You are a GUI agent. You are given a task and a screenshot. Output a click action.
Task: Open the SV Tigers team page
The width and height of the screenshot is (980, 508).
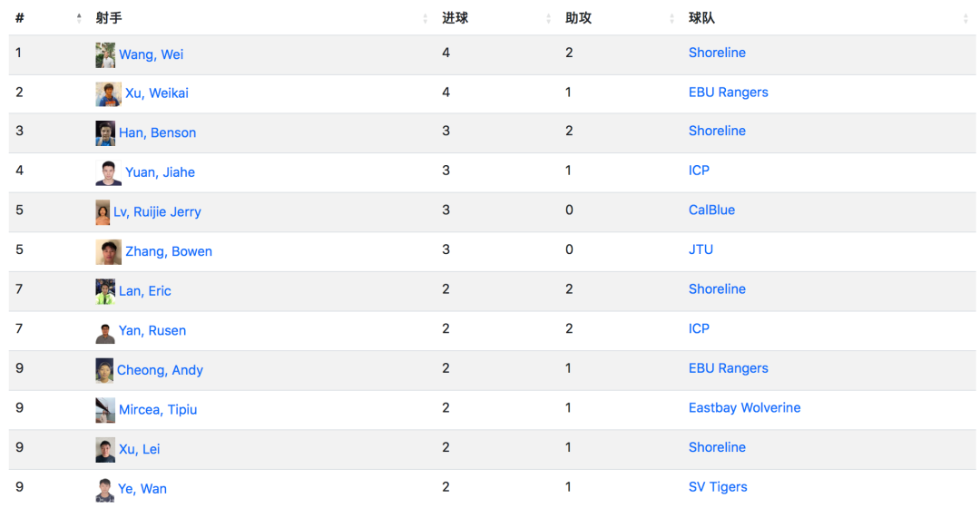[718, 487]
